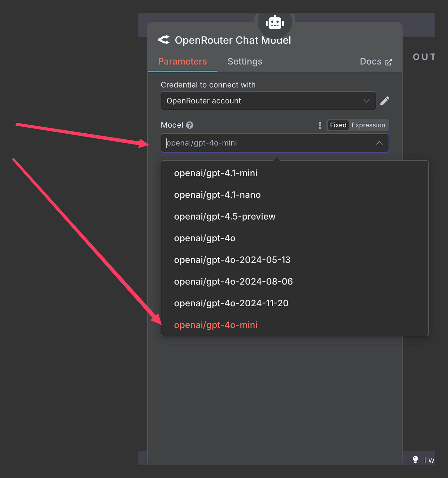Choose openai/gpt-4.5-preview model
The width and height of the screenshot is (448, 478).
pyautogui.click(x=295, y=216)
